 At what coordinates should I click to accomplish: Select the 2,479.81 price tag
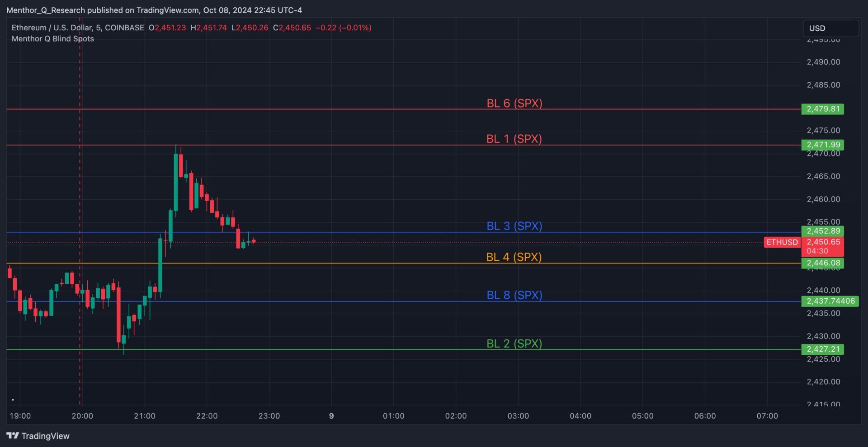click(x=823, y=109)
